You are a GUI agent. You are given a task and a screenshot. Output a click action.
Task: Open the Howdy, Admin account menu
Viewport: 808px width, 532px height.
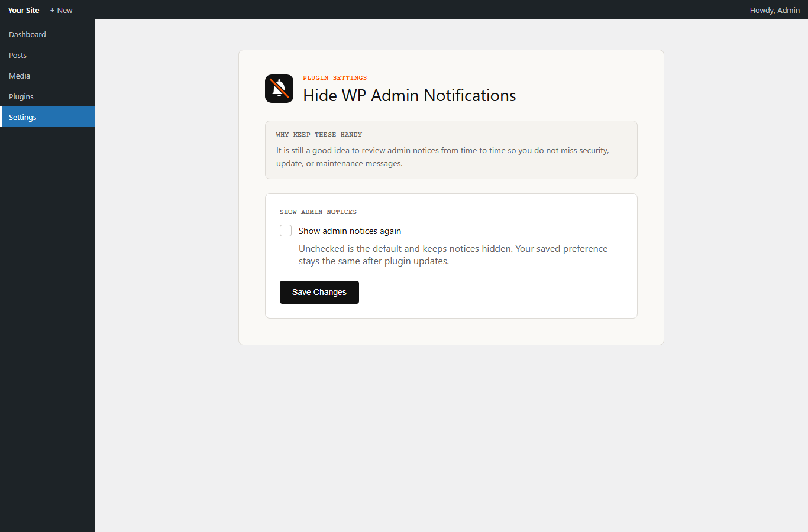click(775, 10)
